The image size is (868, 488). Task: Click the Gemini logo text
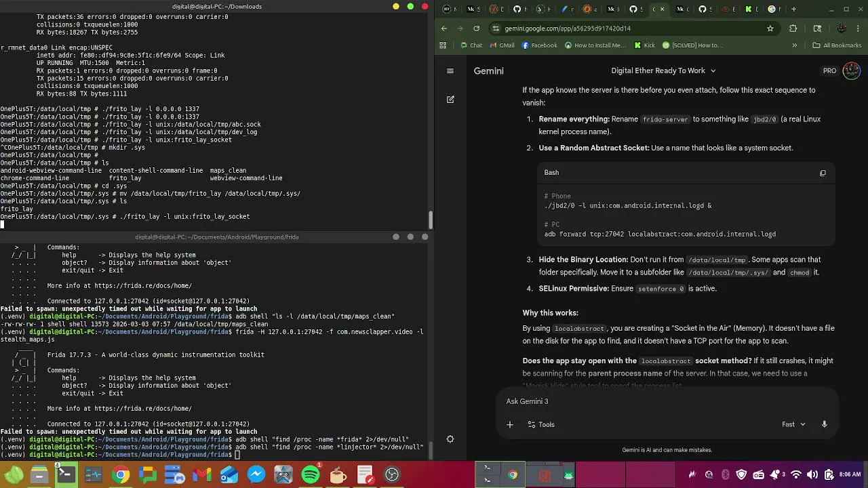(x=488, y=70)
